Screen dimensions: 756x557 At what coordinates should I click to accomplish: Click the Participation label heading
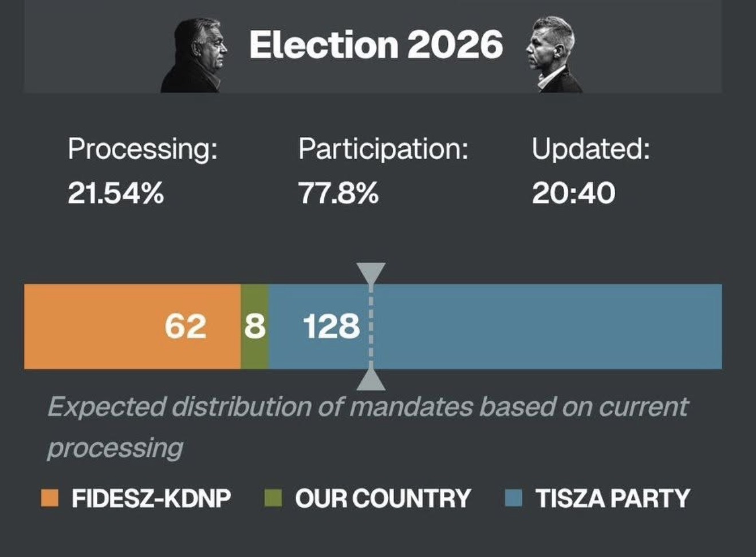point(383,149)
